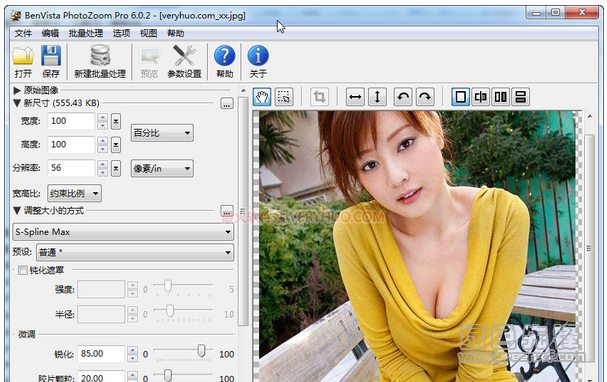Select the hand pan tool
The image size is (607, 382).
(262, 97)
